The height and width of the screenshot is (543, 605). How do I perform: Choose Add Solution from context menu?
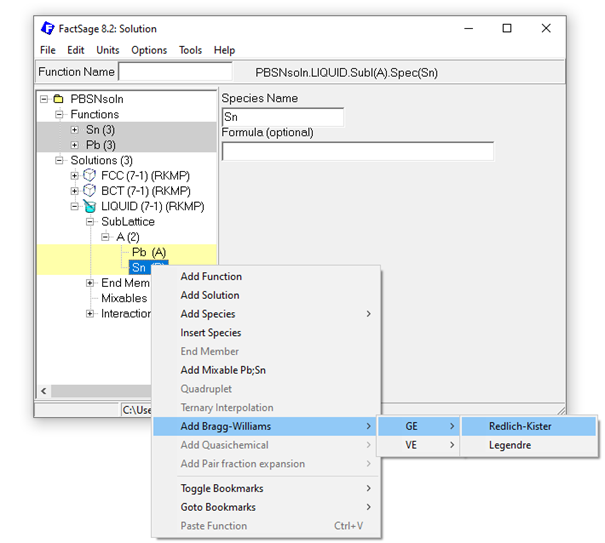click(x=266, y=295)
